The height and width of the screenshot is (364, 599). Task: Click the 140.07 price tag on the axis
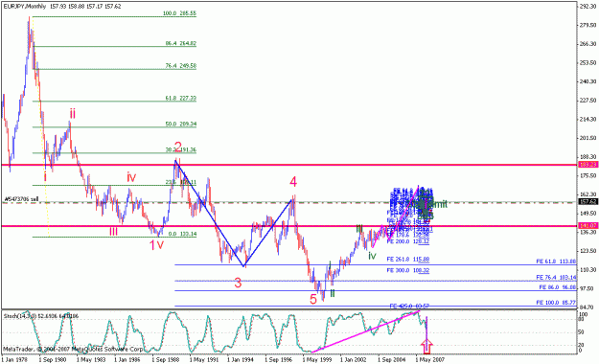point(588,226)
